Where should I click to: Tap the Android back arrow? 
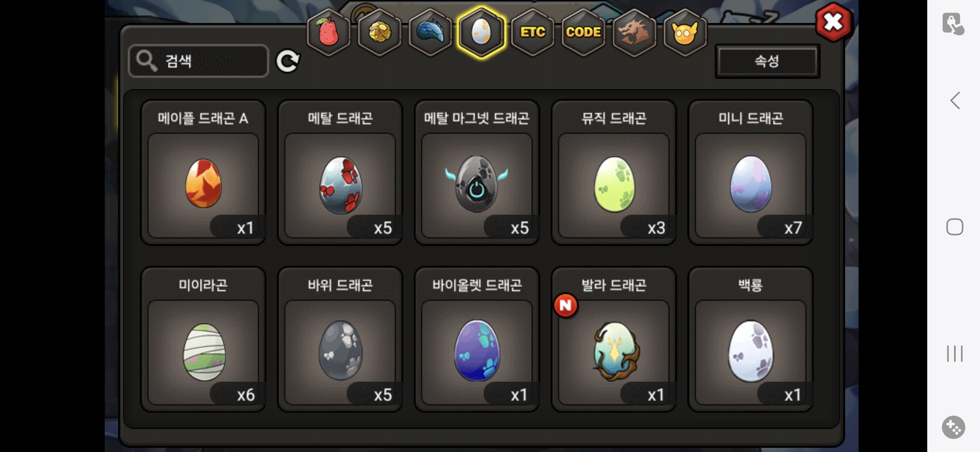click(955, 100)
